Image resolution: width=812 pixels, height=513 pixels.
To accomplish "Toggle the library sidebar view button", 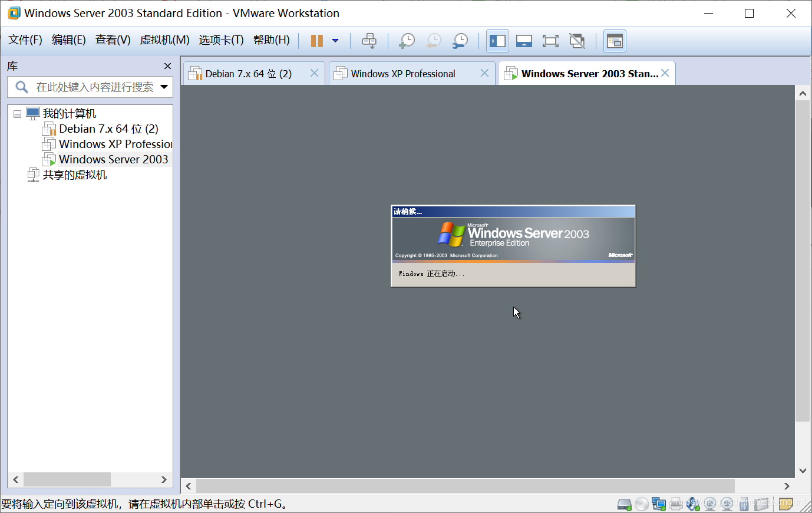I will [497, 41].
